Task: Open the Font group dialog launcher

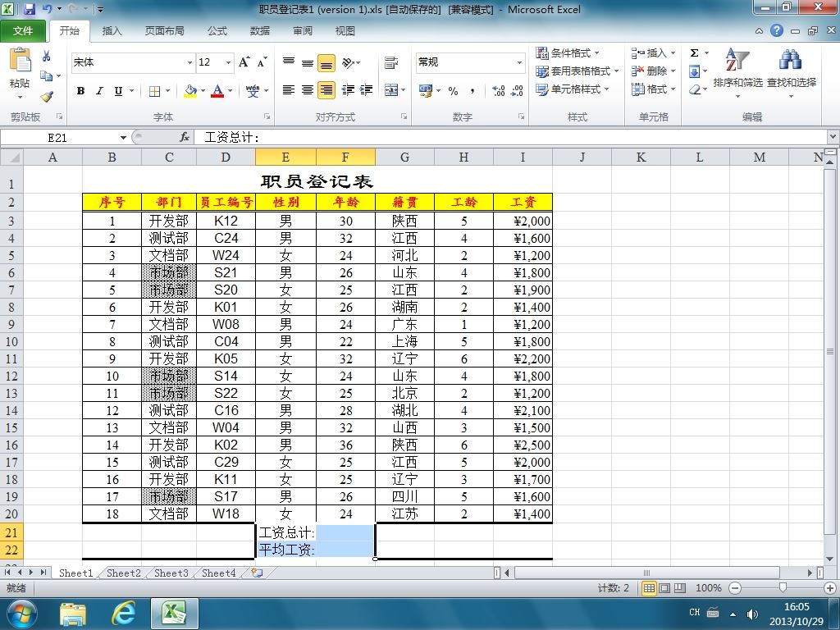Action: [x=267, y=116]
